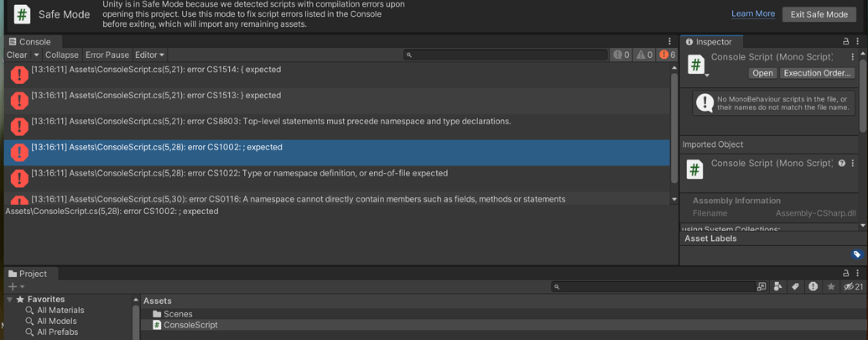Click the Safe Mode script icon in the banner
This screenshot has height=340, width=868.
21,14
